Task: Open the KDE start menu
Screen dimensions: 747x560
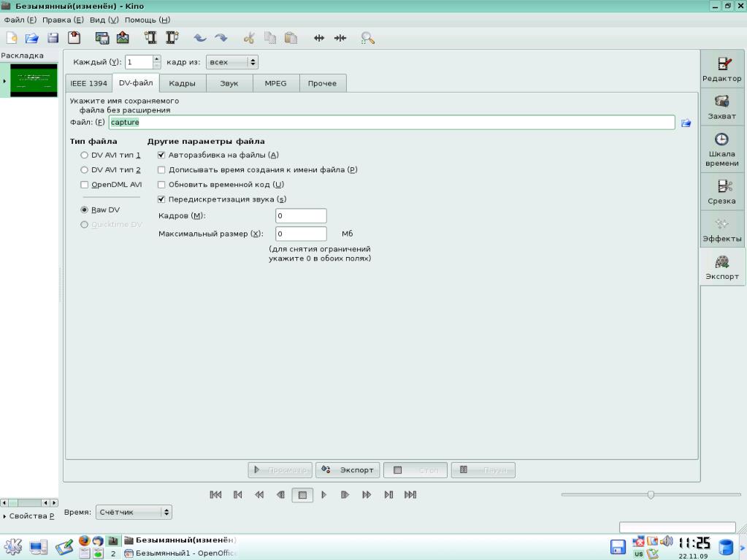Action: (13, 547)
